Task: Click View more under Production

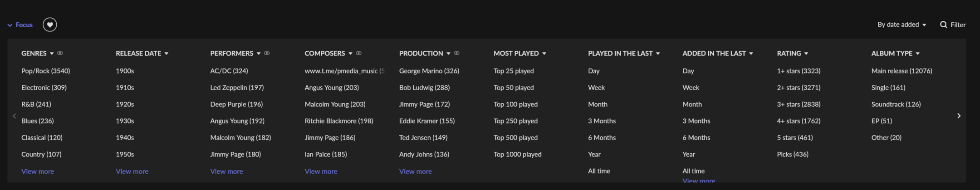Action: tap(415, 171)
